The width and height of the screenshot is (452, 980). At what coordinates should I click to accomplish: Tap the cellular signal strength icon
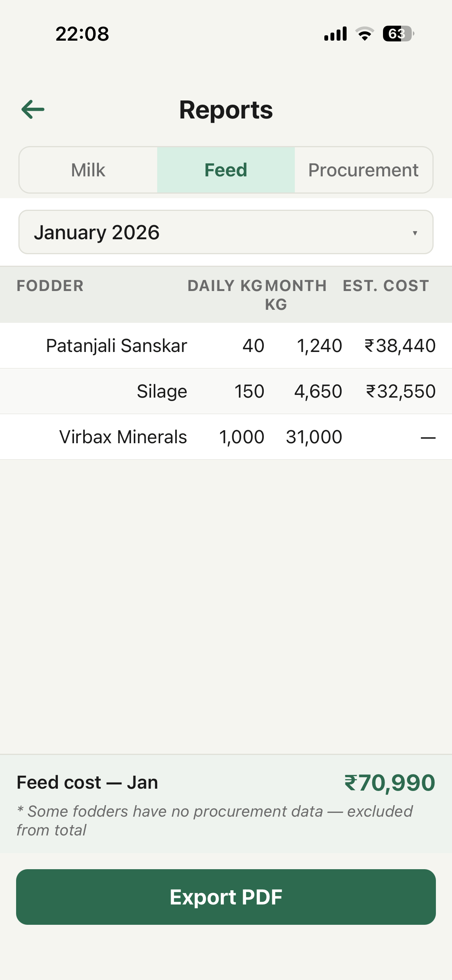click(x=335, y=34)
